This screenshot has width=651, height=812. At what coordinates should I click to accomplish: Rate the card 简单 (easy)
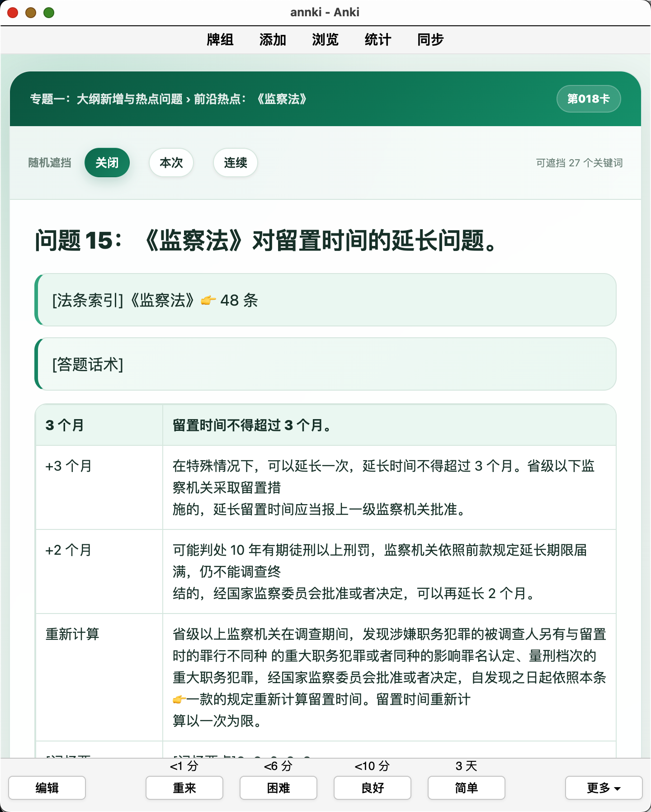[x=467, y=788]
